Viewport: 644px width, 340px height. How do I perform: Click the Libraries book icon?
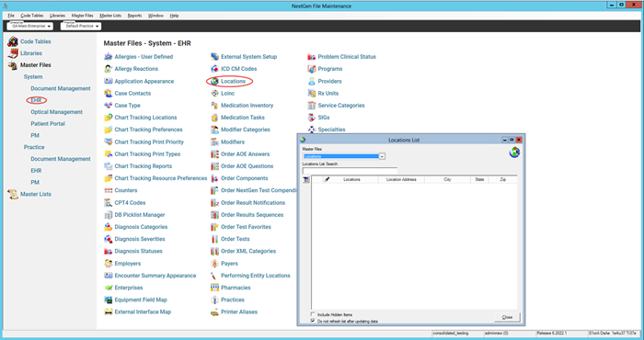click(x=13, y=53)
